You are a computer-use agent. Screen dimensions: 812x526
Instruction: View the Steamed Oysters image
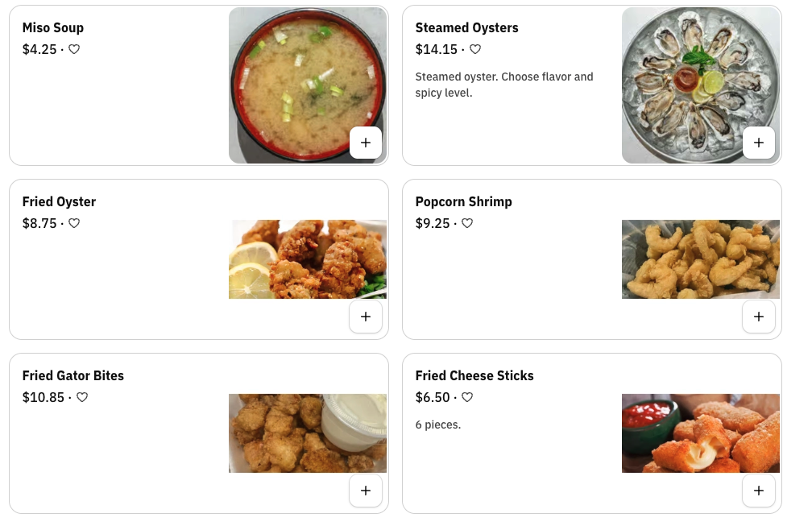pos(693,72)
